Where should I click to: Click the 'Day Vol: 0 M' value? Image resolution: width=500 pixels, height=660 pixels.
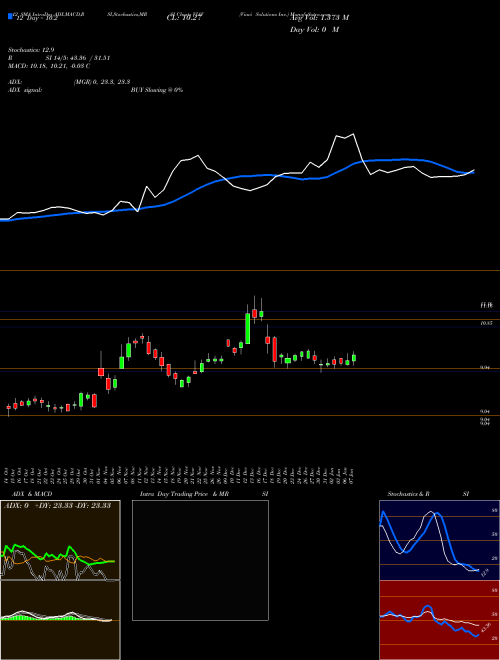tap(314, 30)
